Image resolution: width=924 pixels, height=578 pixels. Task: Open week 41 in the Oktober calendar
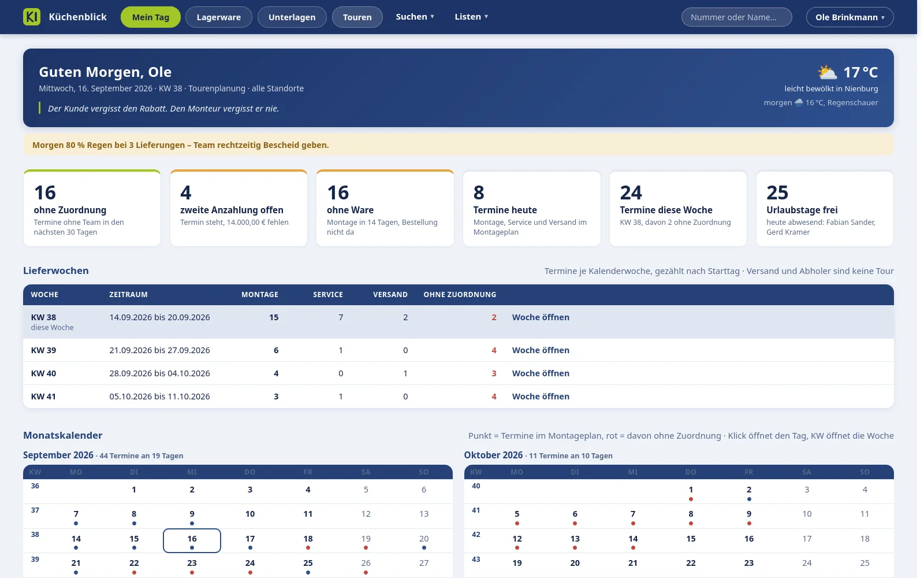click(476, 510)
